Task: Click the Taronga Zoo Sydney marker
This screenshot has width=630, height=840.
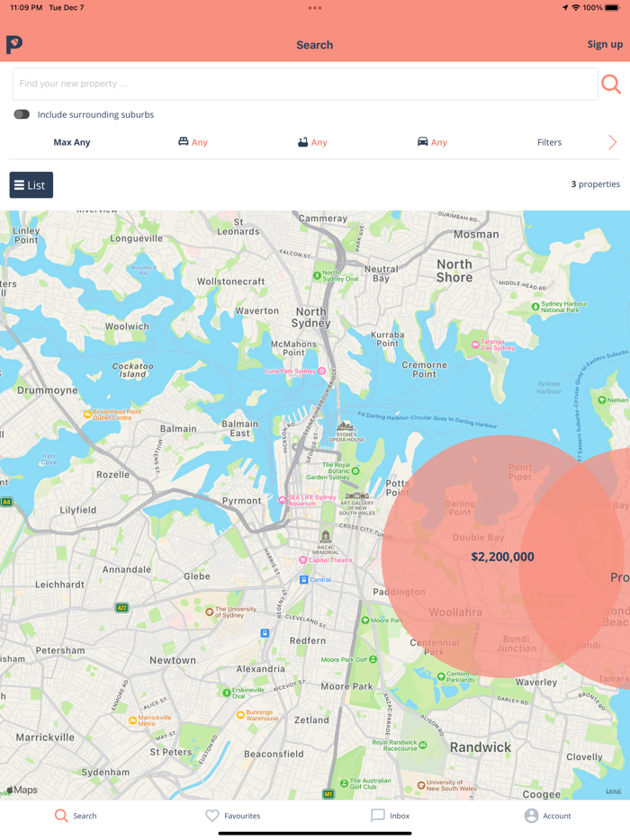Action: pyautogui.click(x=475, y=344)
